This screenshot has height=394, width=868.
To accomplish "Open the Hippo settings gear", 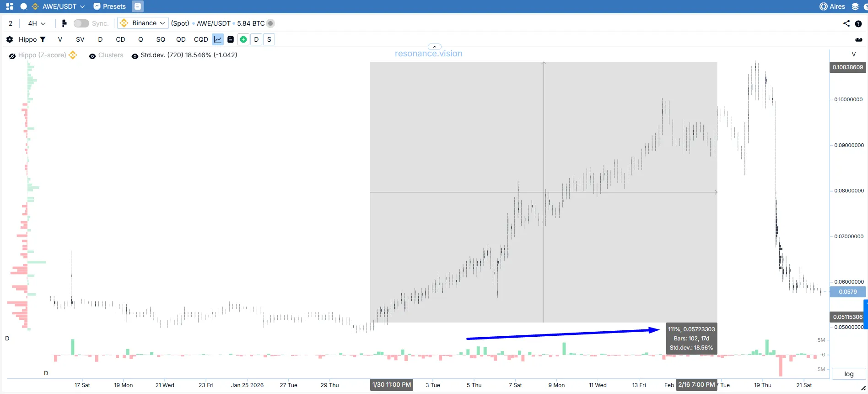I will 10,39.
